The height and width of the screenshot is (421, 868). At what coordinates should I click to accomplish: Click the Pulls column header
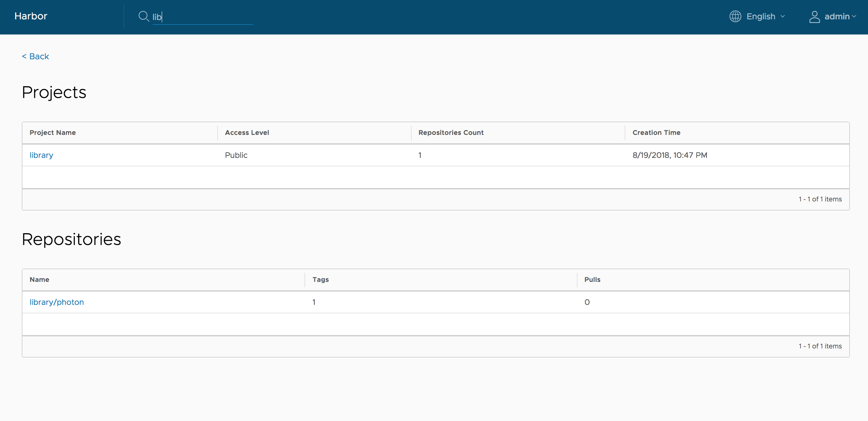[592, 279]
